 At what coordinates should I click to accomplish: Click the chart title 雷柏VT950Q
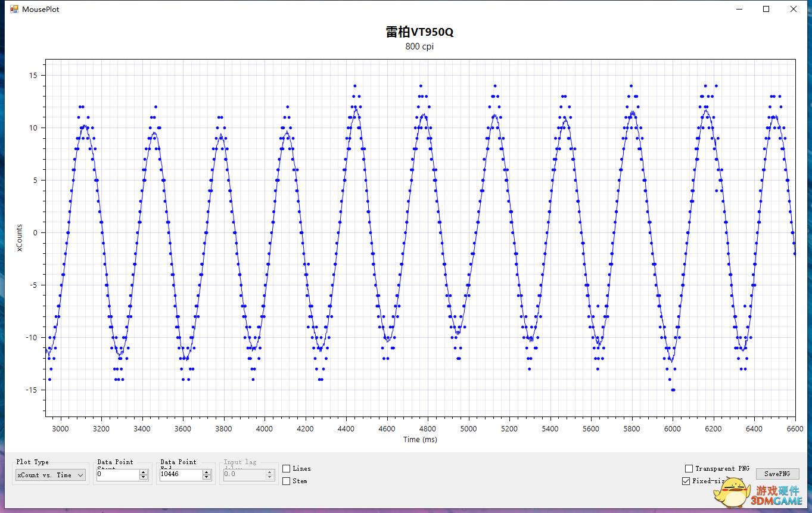point(419,32)
